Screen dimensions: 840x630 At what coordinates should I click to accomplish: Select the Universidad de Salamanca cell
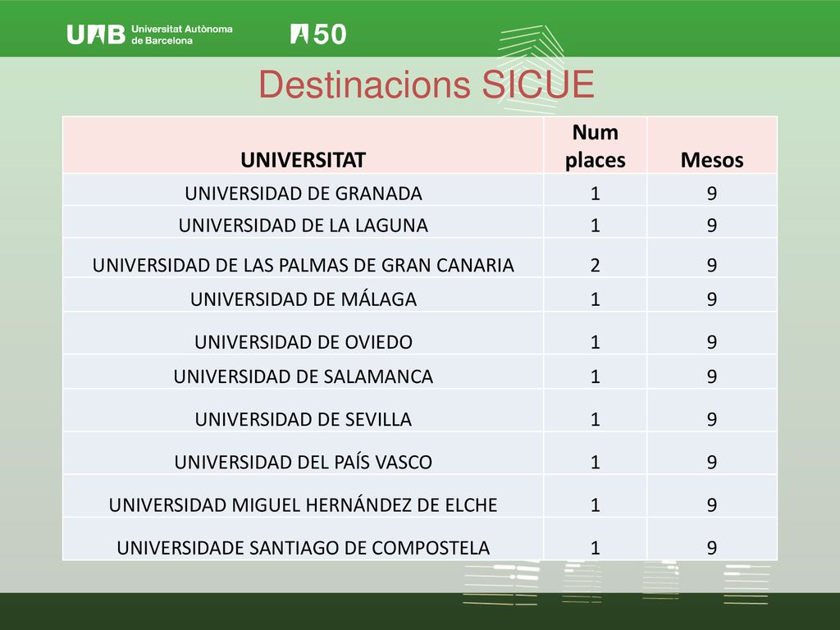(x=304, y=376)
